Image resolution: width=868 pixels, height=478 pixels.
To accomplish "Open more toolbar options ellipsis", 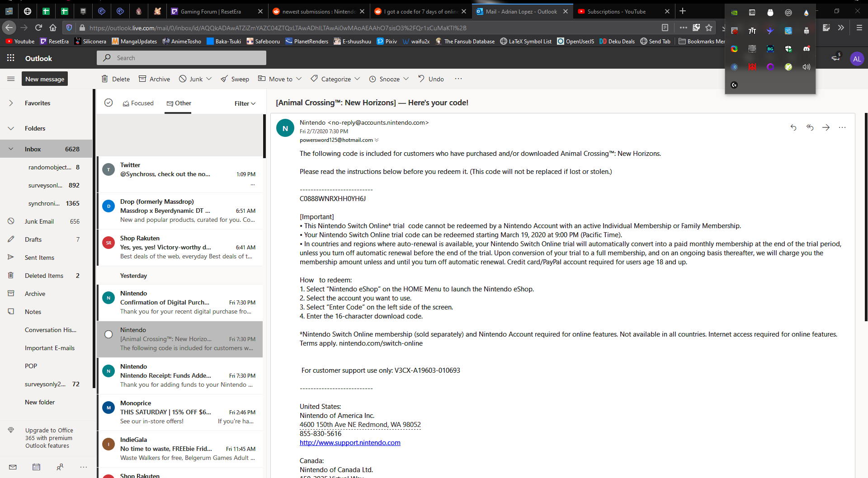I will (458, 79).
